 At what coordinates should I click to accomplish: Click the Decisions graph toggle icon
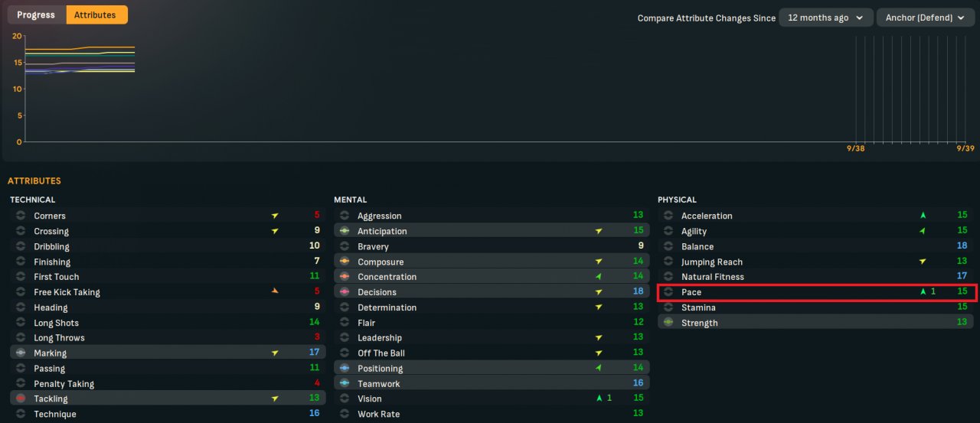coord(344,292)
